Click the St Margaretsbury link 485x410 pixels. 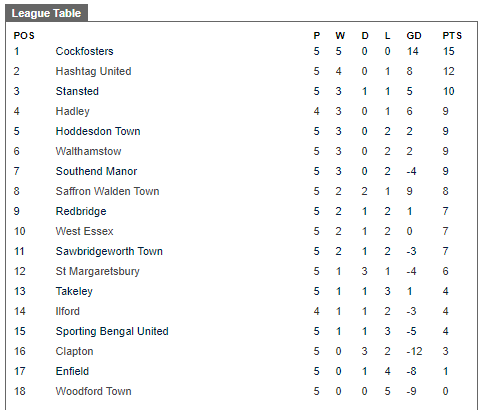pos(97,271)
